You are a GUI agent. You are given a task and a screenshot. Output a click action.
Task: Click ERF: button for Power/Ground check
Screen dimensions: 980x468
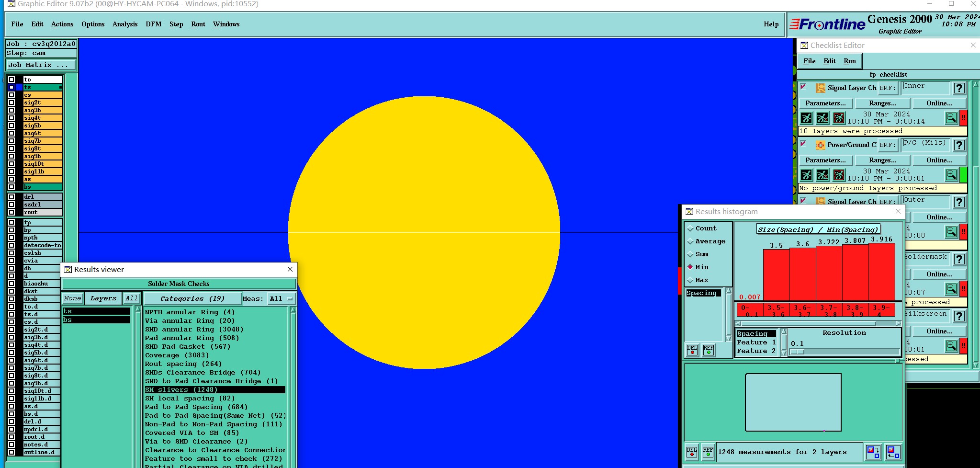(x=887, y=145)
